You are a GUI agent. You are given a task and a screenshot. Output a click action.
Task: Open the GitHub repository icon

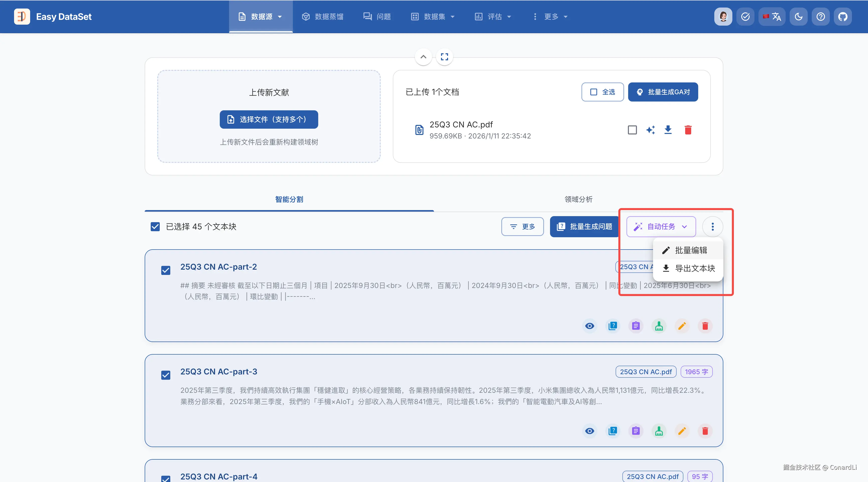point(842,17)
